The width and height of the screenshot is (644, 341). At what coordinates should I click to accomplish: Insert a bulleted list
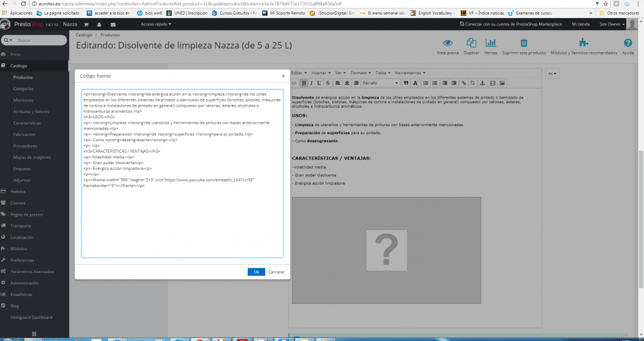[x=426, y=83]
